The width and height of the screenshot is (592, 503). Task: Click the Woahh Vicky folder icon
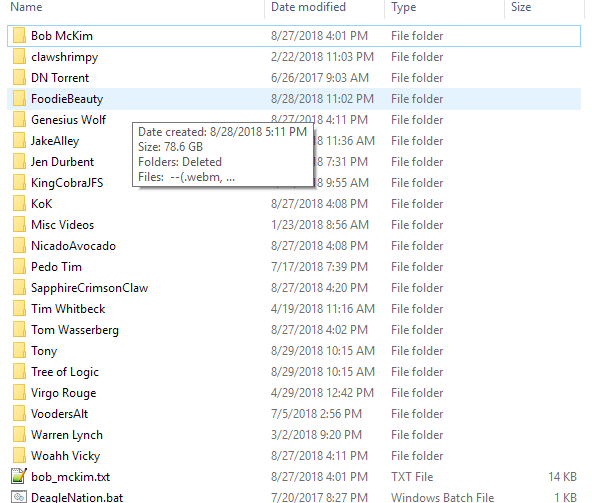(x=19, y=456)
